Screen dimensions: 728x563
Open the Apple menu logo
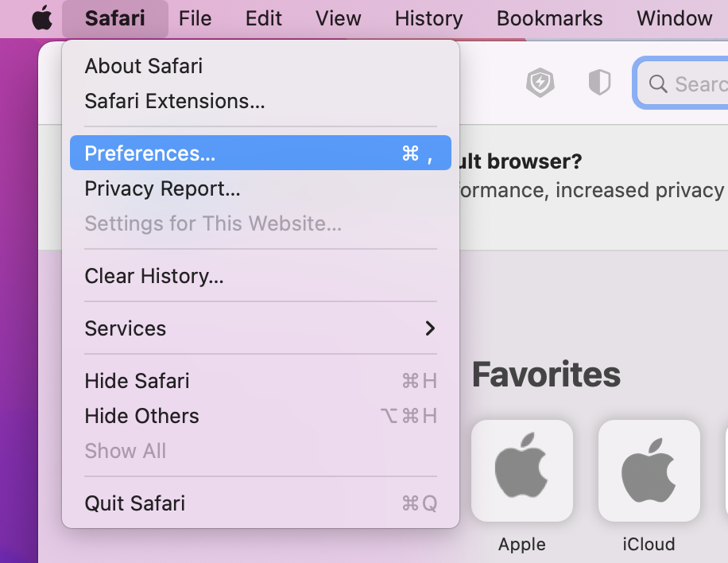tap(41, 18)
